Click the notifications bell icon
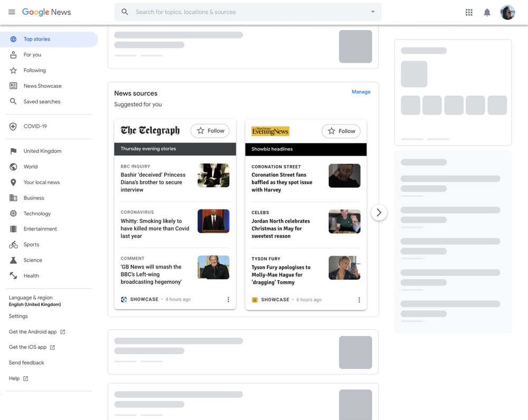528x420 pixels. [487, 12]
